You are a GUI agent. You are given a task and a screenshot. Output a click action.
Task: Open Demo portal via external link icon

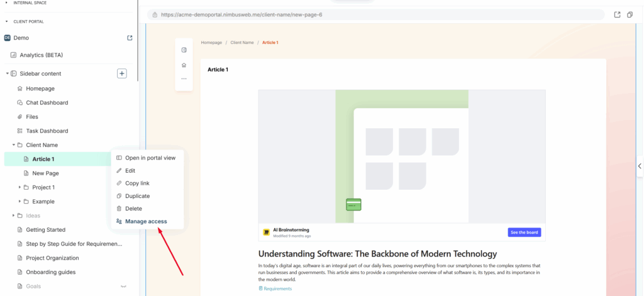tap(130, 38)
